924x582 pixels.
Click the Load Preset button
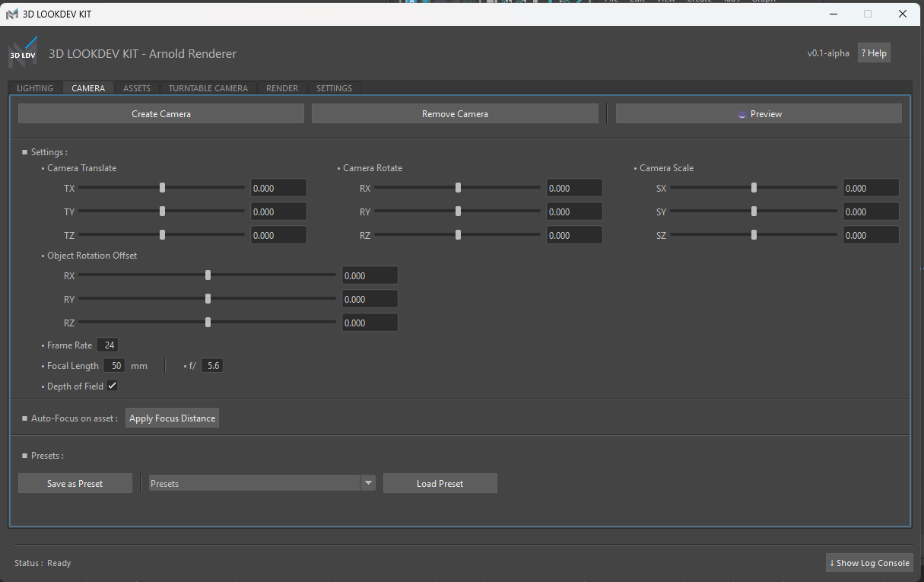(440, 483)
